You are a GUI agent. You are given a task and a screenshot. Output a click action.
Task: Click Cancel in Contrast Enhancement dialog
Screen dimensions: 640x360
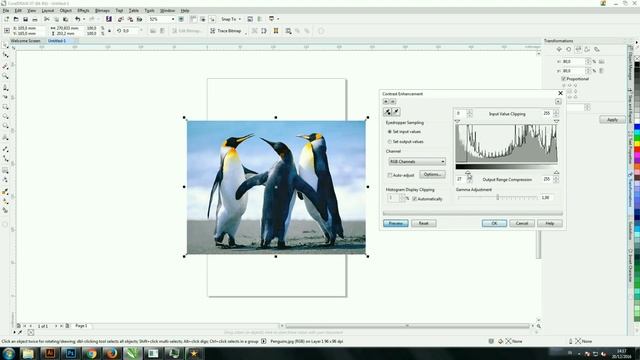pos(522,223)
